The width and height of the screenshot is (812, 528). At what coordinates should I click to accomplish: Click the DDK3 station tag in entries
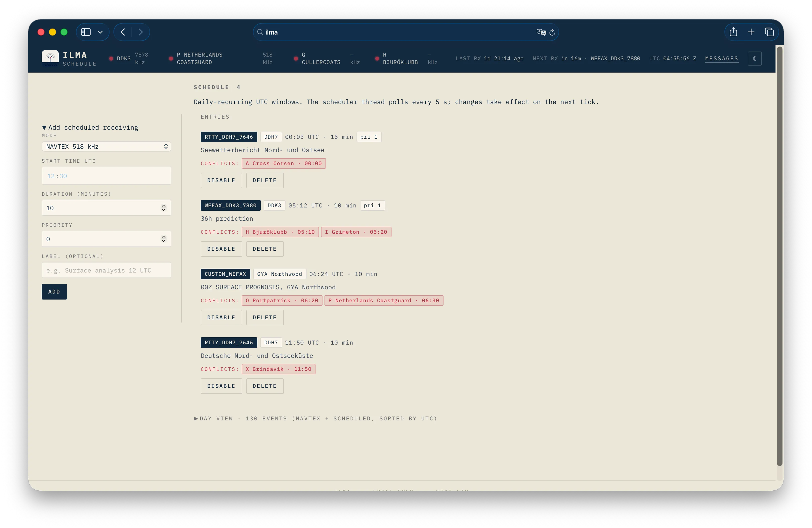pyautogui.click(x=274, y=206)
